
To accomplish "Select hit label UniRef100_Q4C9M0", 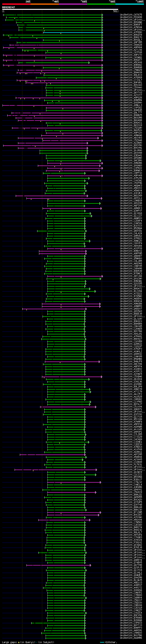I will click(131, 161).
